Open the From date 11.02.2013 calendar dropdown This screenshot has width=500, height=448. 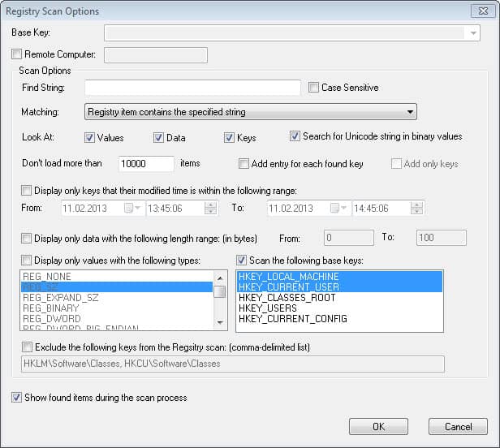(132, 209)
